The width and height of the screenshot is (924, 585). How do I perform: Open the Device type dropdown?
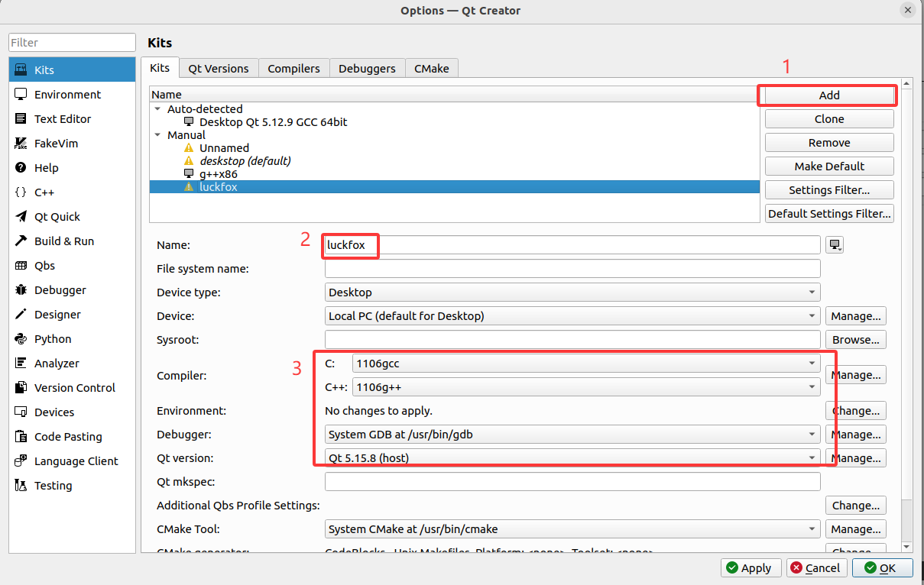572,292
